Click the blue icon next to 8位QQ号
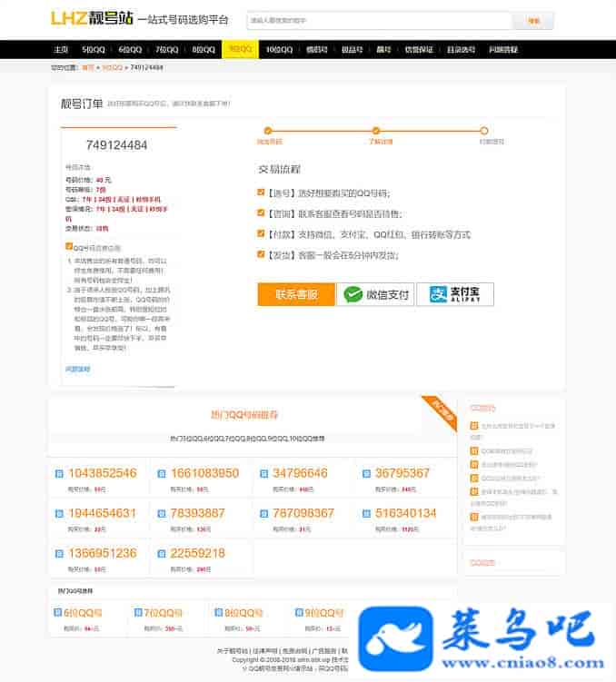 coord(218,612)
